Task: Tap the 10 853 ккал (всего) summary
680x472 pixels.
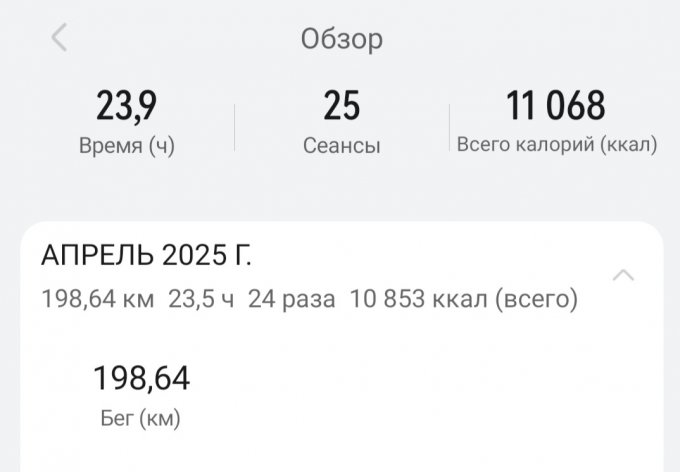Action: point(464,299)
